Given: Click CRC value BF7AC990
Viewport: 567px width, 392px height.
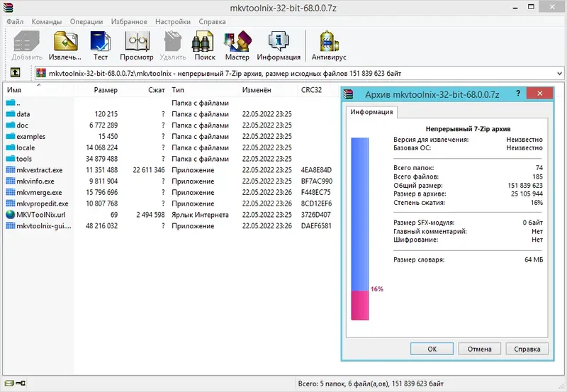Looking at the screenshot, I should (x=316, y=181).
